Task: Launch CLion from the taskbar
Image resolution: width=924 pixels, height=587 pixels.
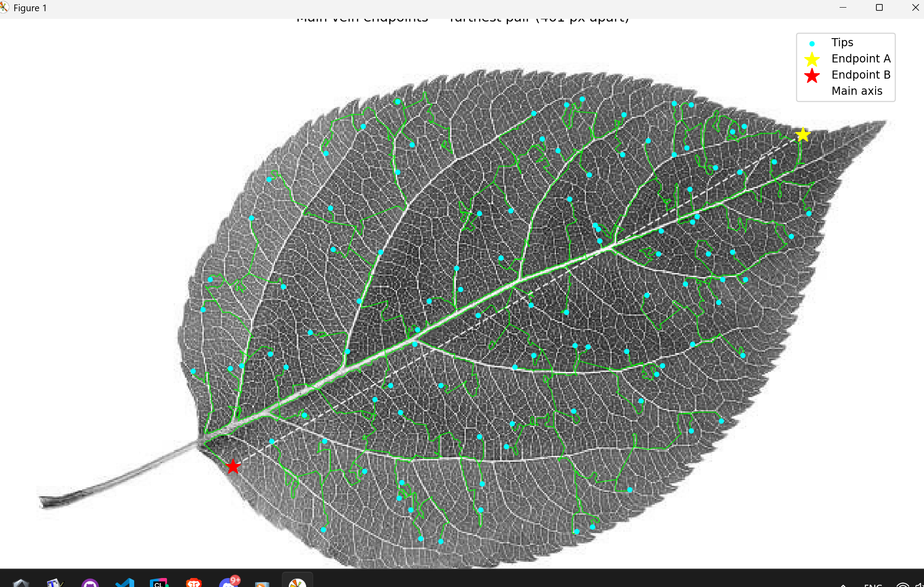Action: pyautogui.click(x=159, y=583)
